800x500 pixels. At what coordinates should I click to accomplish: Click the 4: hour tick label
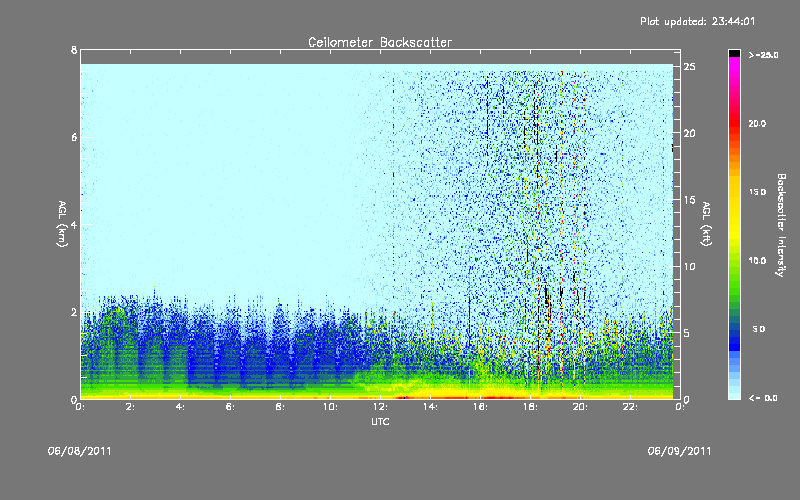tap(181, 407)
